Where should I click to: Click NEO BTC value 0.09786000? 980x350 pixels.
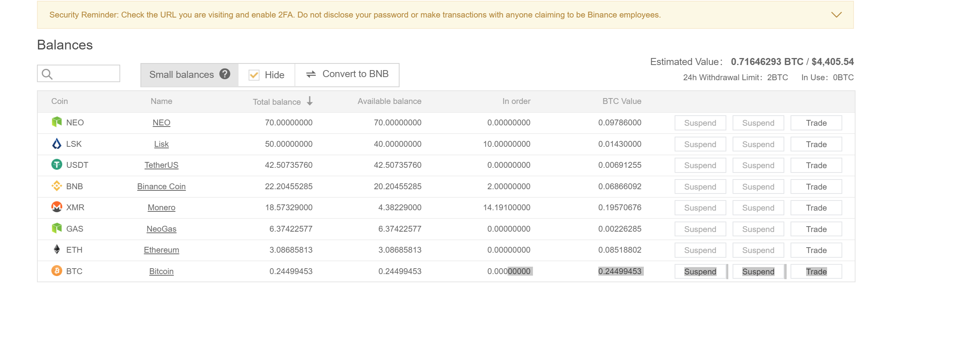point(620,123)
